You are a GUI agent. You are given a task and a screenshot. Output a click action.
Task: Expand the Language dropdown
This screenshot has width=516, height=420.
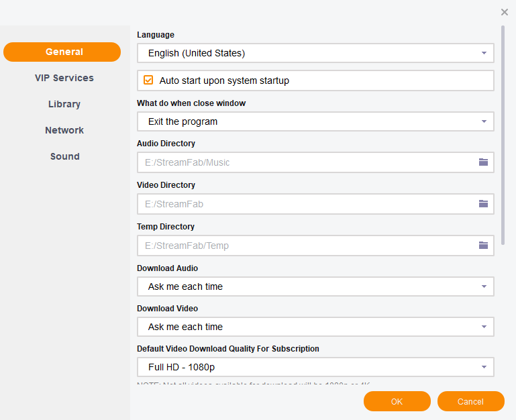(x=315, y=53)
